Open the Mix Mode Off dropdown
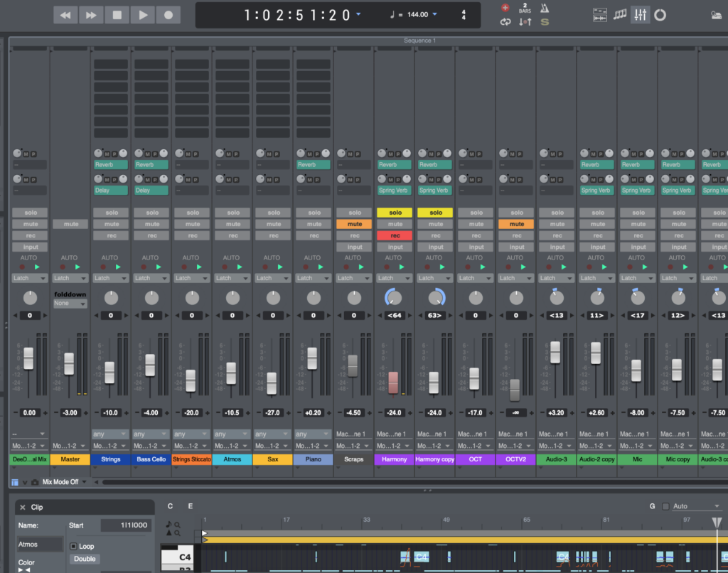This screenshot has width=728, height=573. (x=64, y=483)
